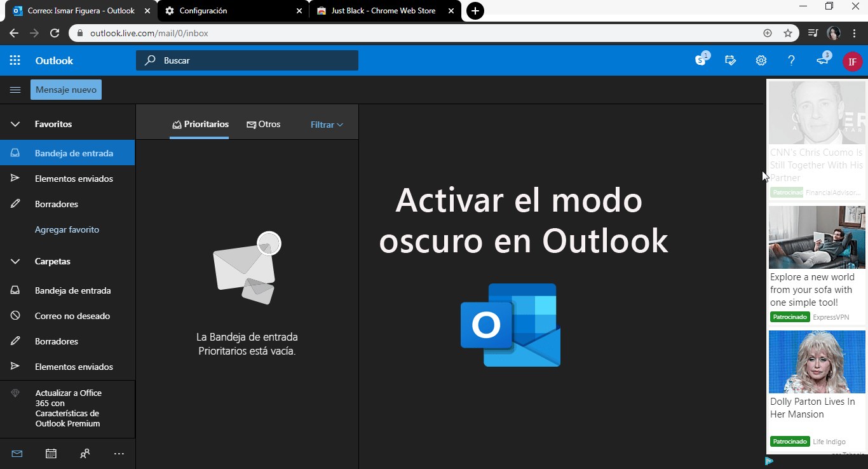Open a new browser tab
The height and width of the screenshot is (469, 868).
click(x=475, y=11)
